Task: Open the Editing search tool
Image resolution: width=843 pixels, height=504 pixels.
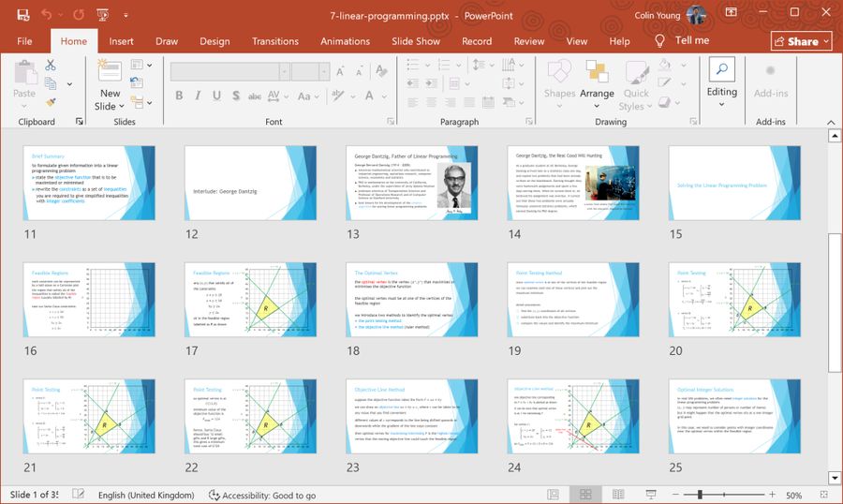Action: coord(721,79)
